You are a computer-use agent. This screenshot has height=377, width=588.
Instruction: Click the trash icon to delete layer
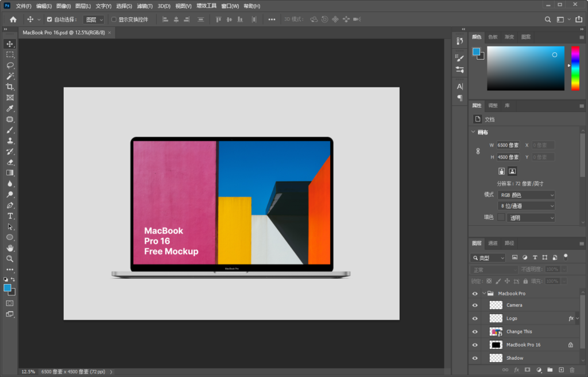(x=572, y=370)
